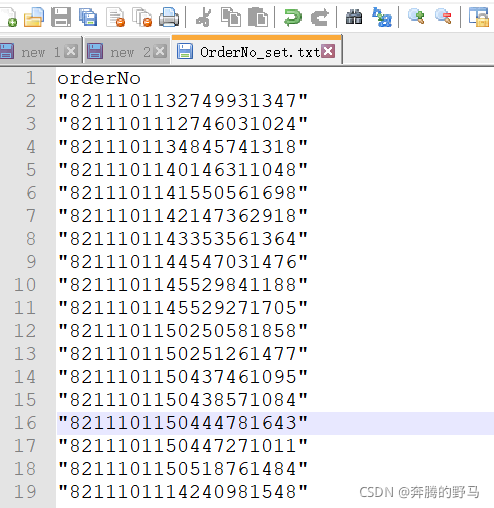Zoom in with the magnifier plus icon
This screenshot has height=508, width=494.
click(416, 17)
